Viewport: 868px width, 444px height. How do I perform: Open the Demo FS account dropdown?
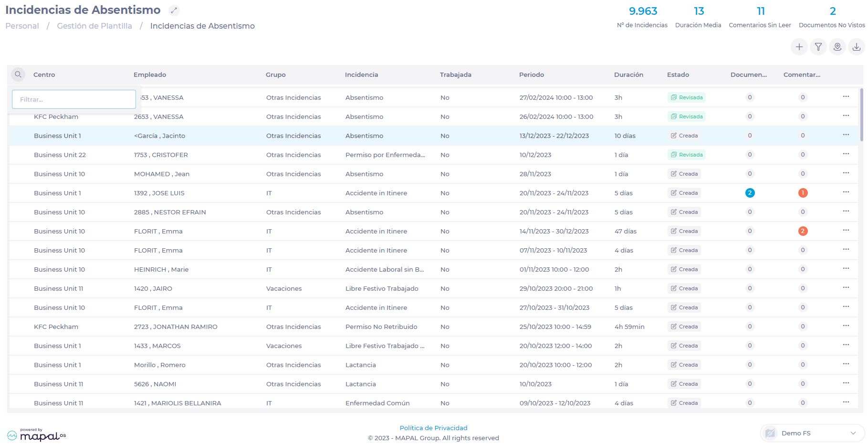coord(812,433)
